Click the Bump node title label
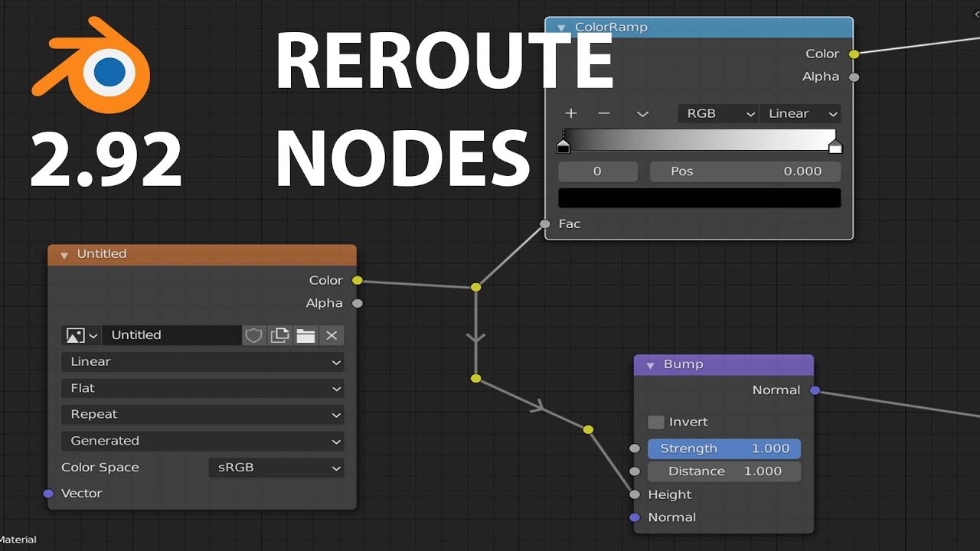The width and height of the screenshot is (980, 551). point(684,364)
